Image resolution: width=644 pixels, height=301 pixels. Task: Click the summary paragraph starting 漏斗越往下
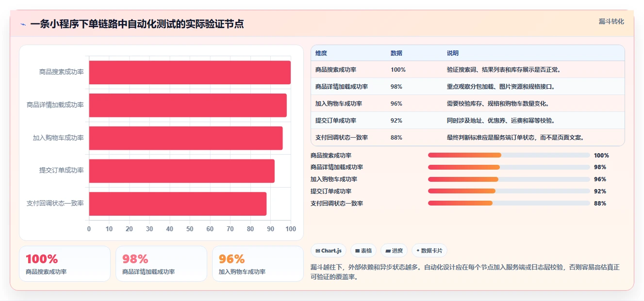pyautogui.click(x=465, y=272)
